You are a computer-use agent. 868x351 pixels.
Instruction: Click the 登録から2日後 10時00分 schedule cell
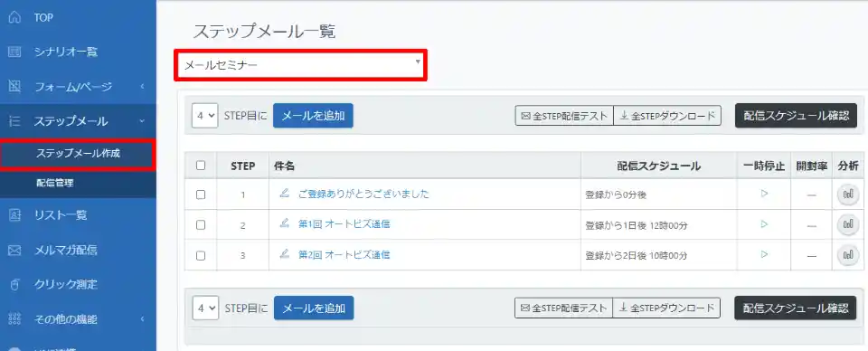659,256
